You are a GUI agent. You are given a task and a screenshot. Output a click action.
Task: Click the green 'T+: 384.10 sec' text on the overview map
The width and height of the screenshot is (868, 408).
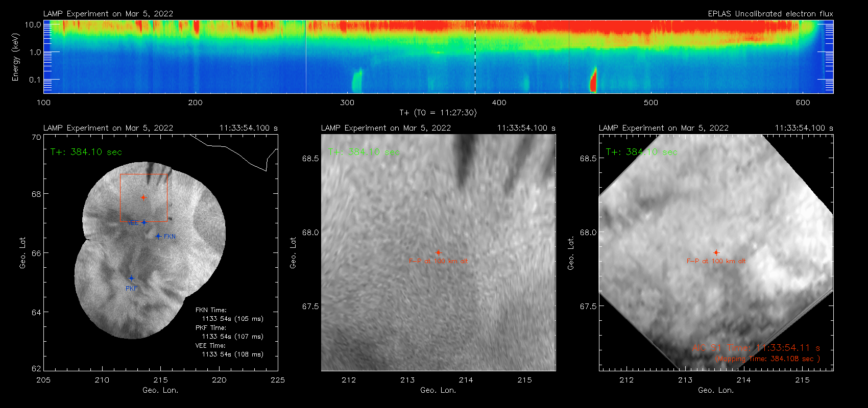pos(86,152)
